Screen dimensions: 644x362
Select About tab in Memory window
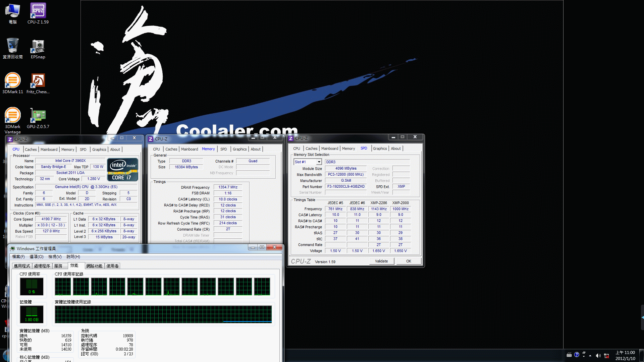tap(256, 149)
